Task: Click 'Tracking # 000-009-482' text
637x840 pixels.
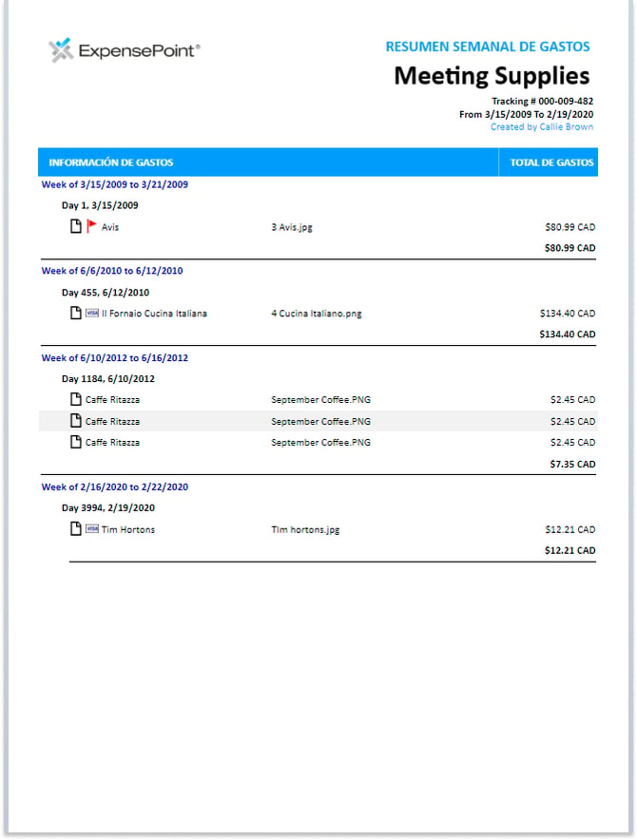Action: click(x=542, y=101)
